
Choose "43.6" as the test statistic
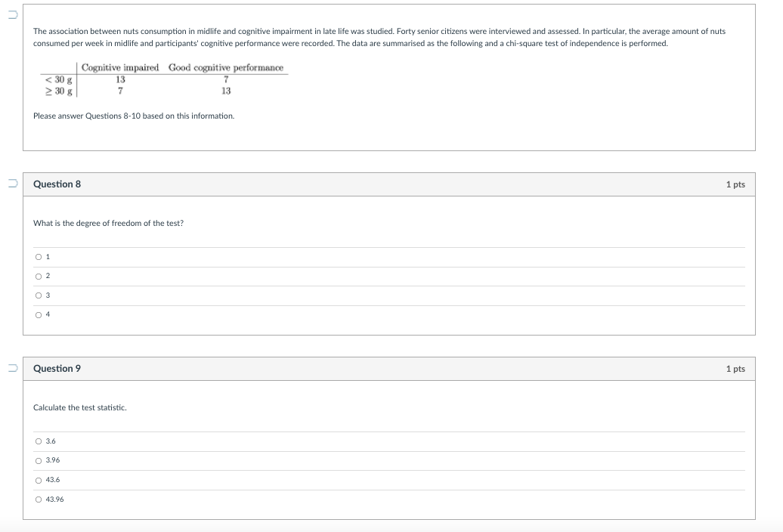(x=39, y=480)
